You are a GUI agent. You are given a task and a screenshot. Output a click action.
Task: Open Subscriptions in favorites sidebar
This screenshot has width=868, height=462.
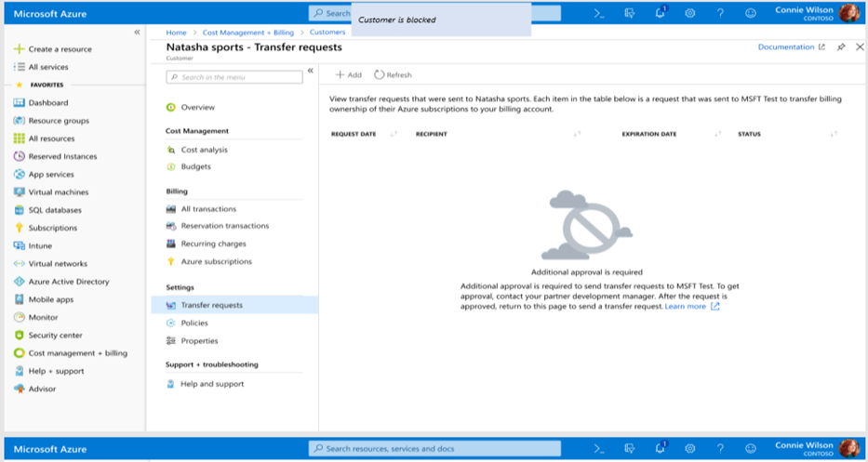[46, 228]
